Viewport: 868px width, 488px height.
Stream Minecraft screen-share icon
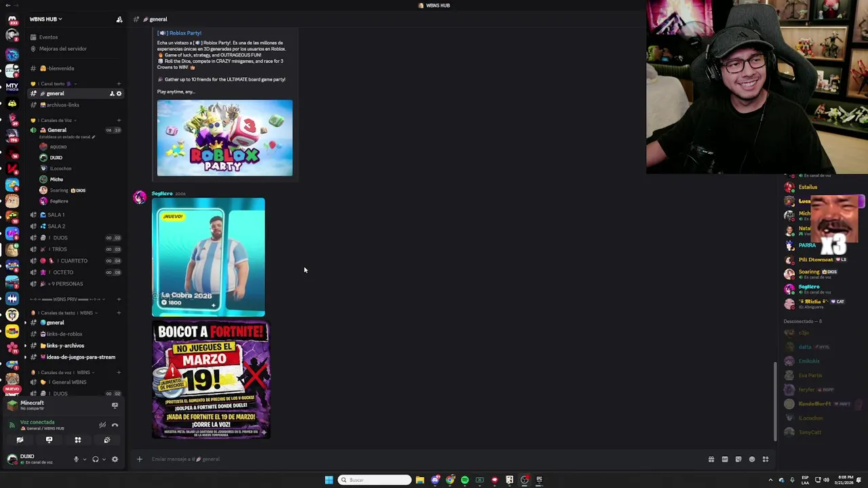click(115, 405)
